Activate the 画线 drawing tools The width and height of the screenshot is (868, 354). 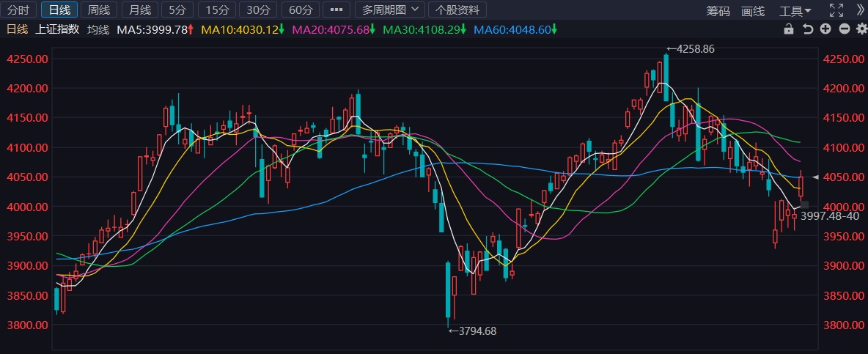coord(753,11)
